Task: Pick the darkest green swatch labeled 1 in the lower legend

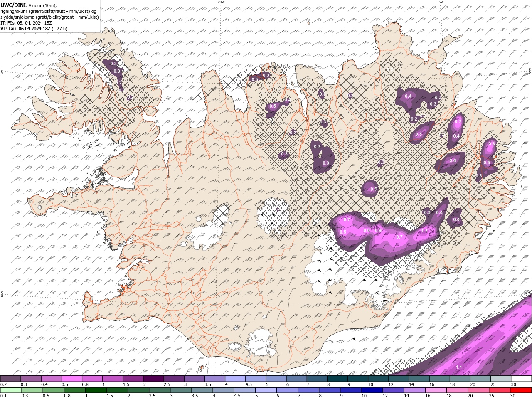Action: coord(96,390)
